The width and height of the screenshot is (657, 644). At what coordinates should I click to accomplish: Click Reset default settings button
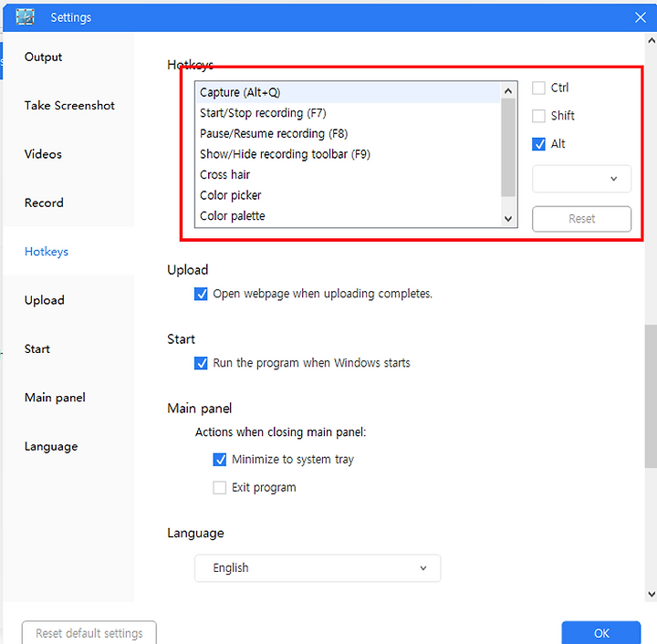click(x=89, y=633)
